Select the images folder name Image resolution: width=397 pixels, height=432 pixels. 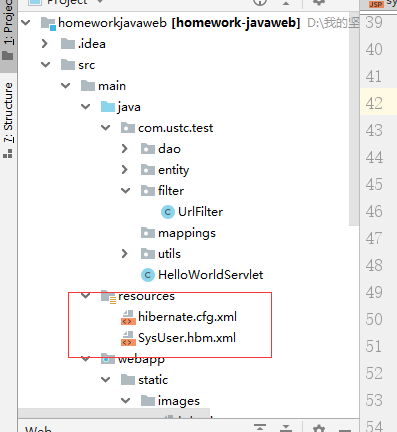179,401
